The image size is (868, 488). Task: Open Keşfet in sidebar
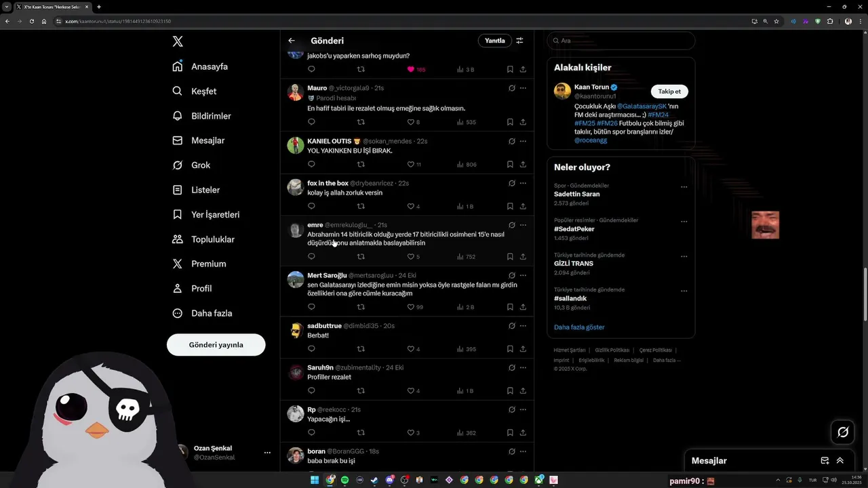[x=195, y=91]
